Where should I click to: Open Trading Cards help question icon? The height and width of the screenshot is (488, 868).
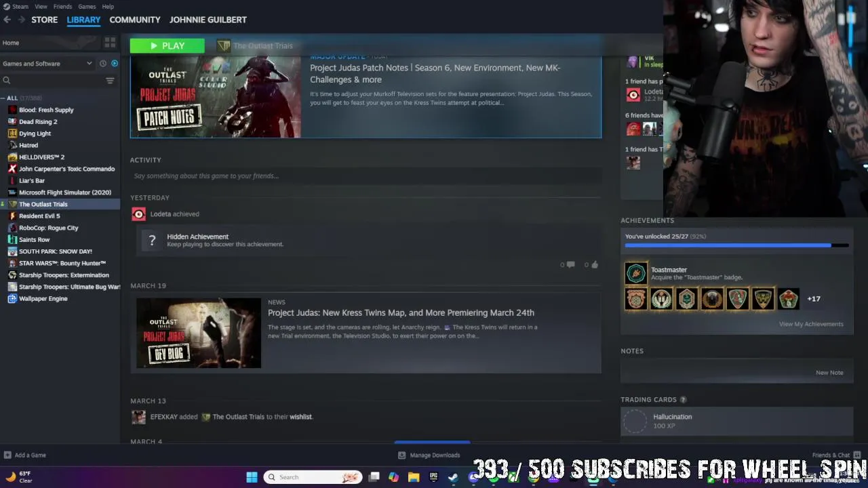(683, 400)
